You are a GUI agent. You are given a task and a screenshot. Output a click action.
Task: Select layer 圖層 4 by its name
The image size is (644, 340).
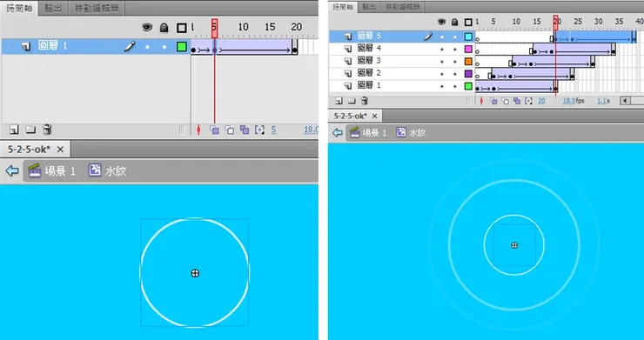pyautogui.click(x=369, y=49)
